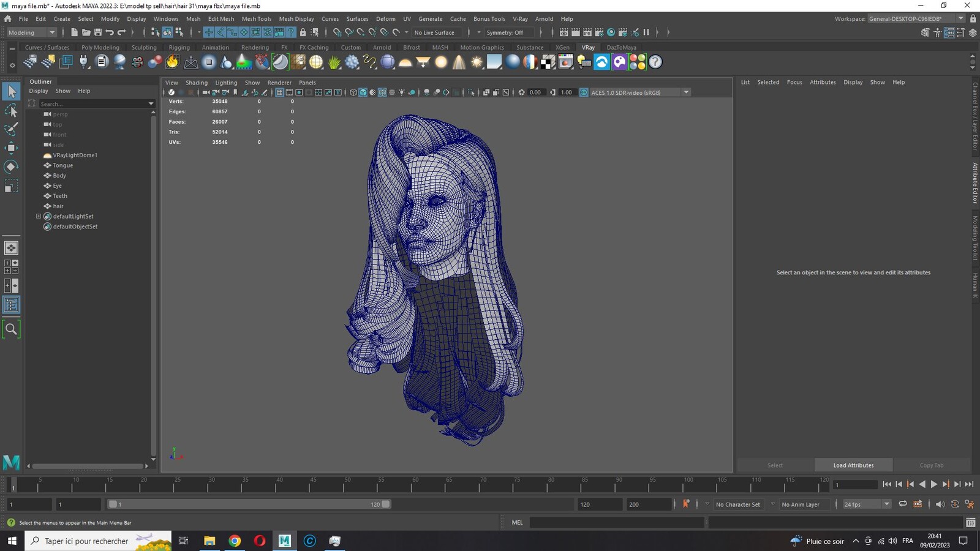
Task: Select the hair object in the Outliner
Action: [58, 206]
